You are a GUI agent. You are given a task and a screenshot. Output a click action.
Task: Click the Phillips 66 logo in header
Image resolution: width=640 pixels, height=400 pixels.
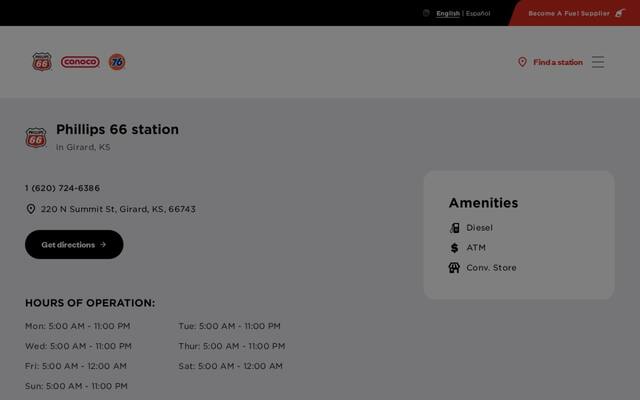click(42, 62)
